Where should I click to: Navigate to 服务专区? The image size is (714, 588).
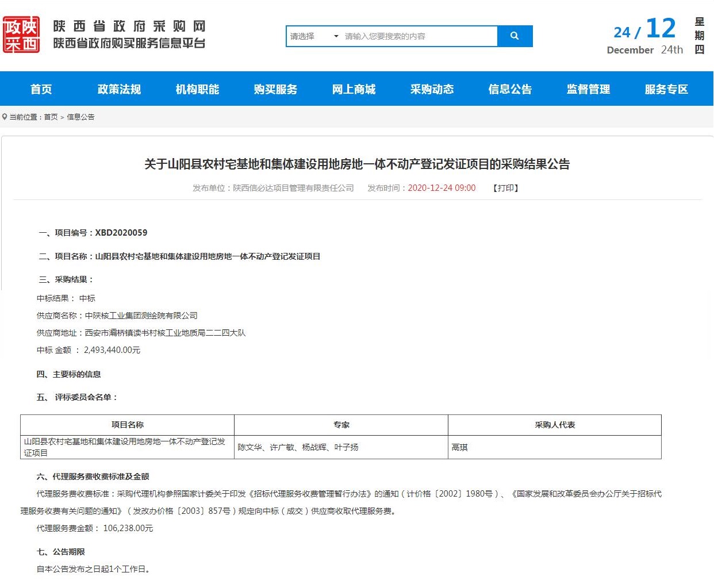coord(666,89)
